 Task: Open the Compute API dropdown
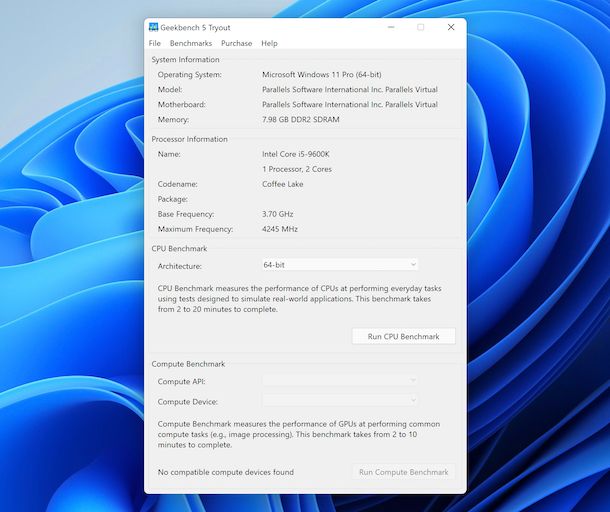pyautogui.click(x=340, y=380)
